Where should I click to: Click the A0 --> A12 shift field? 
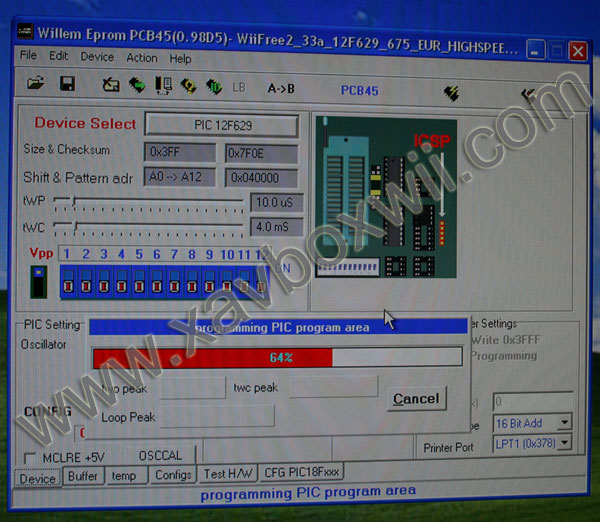pos(179,176)
